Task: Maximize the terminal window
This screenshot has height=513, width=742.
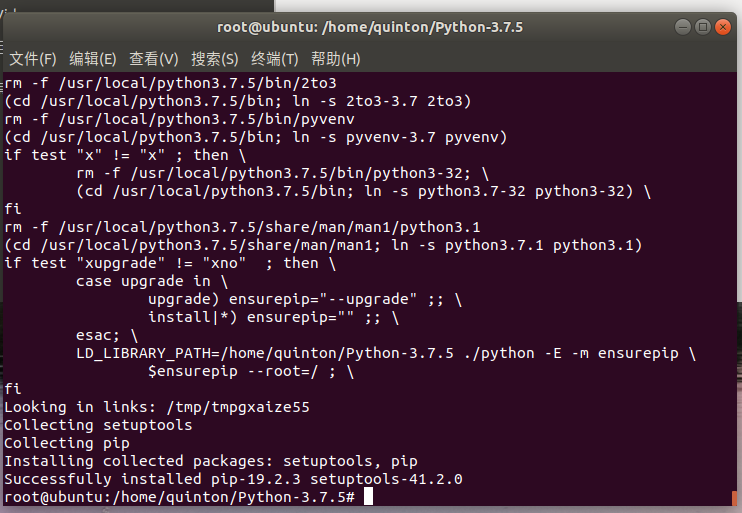Action: (703, 27)
